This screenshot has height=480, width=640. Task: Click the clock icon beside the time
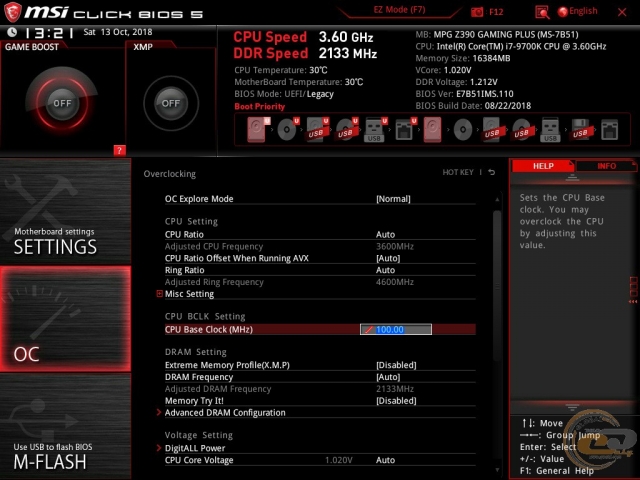click(x=12, y=32)
